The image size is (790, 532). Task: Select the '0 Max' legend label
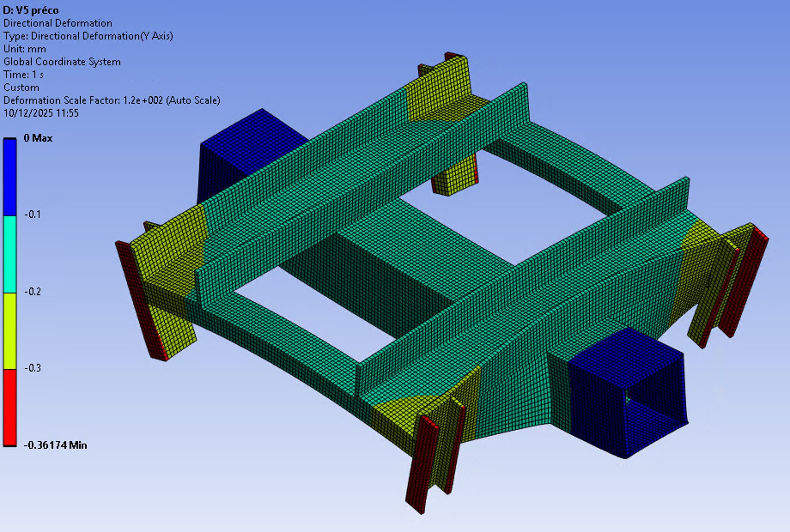pos(38,138)
